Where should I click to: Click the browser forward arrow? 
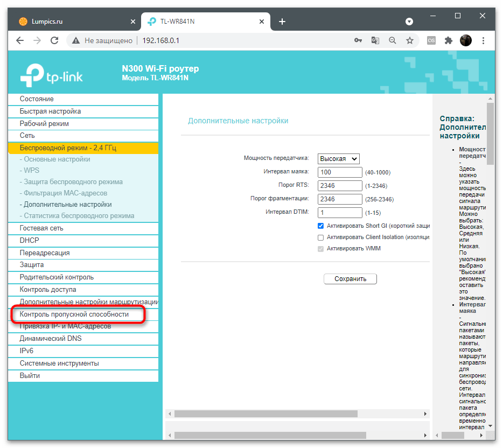[37, 40]
